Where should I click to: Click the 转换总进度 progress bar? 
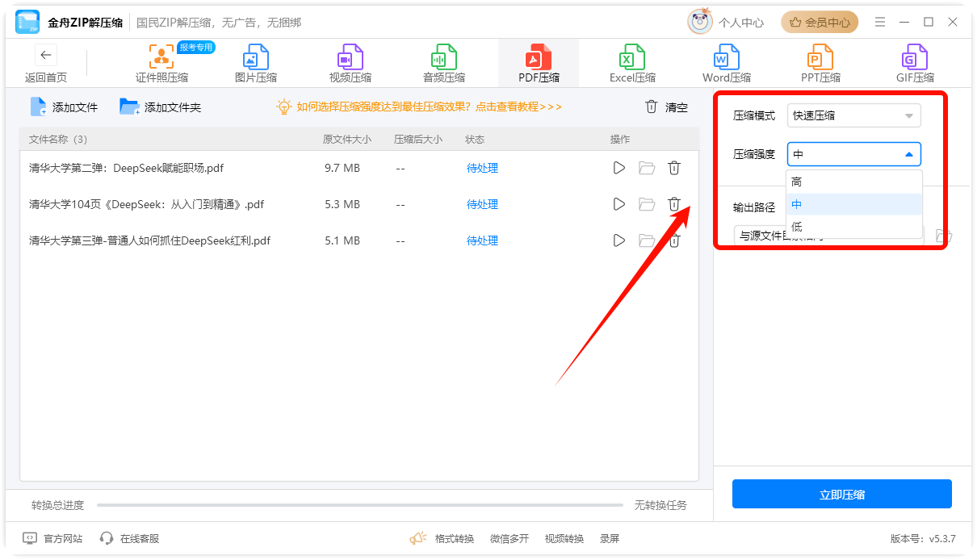(360, 505)
